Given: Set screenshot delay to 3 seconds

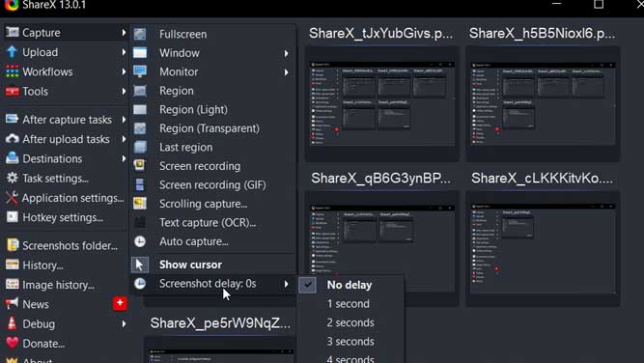Looking at the screenshot, I should point(350,342).
